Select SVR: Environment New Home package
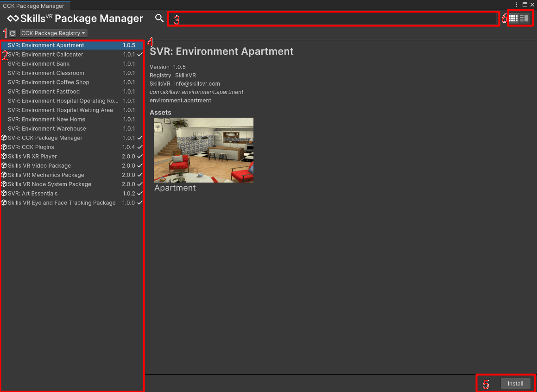This screenshot has width=537, height=392. [x=71, y=119]
